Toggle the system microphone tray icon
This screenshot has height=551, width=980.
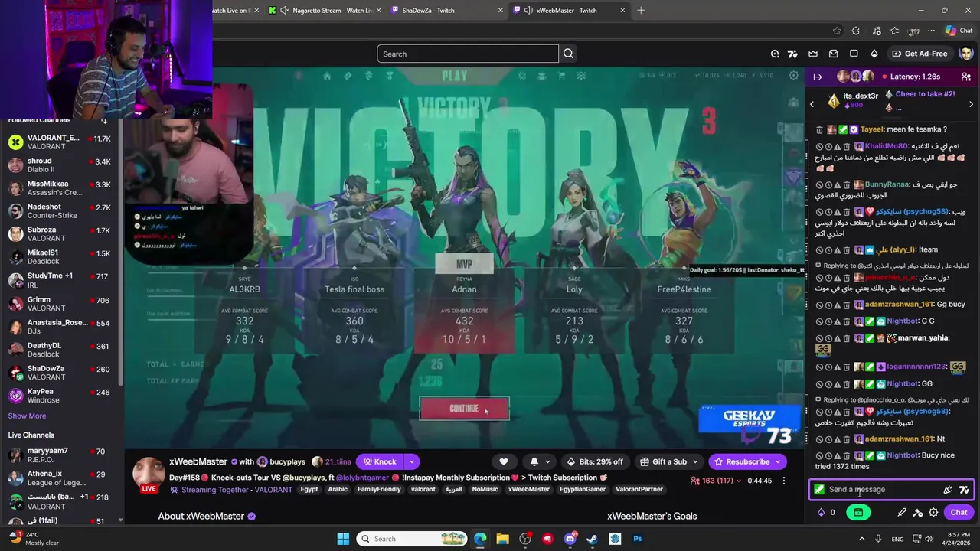coord(878,539)
